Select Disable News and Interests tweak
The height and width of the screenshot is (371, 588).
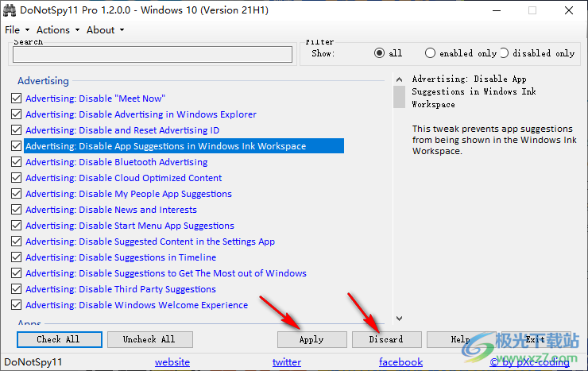pyautogui.click(x=110, y=210)
